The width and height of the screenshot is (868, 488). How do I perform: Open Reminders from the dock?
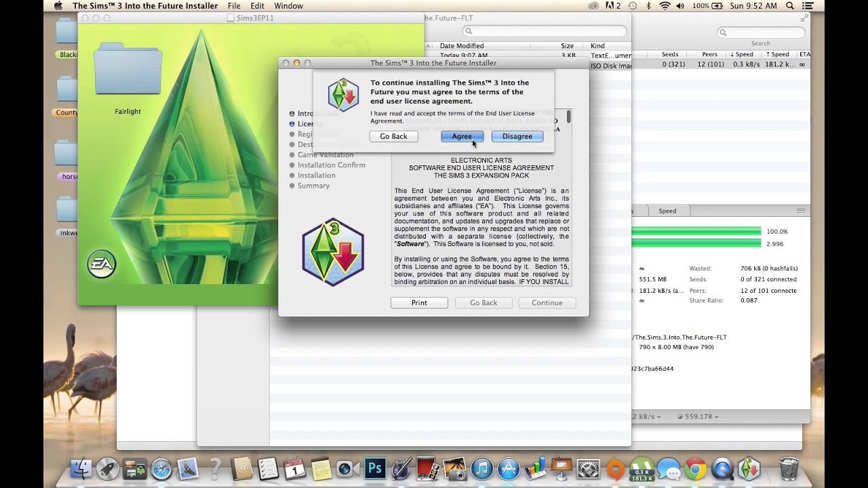pyautogui.click(x=269, y=469)
